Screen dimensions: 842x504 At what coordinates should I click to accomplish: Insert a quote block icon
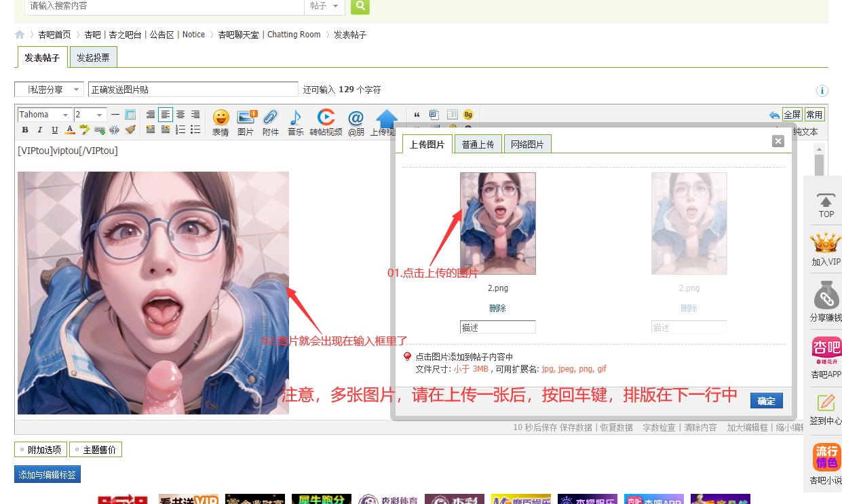[x=417, y=115]
